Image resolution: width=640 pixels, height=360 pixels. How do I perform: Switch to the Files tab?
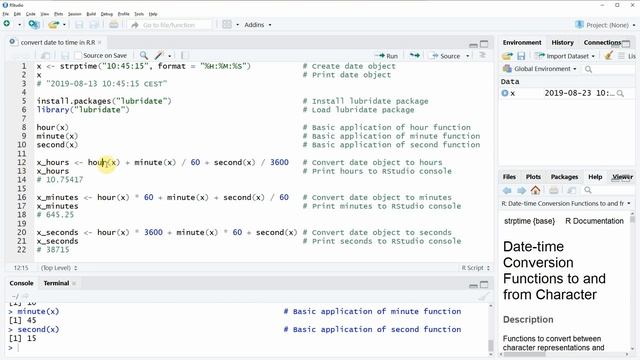(x=509, y=177)
